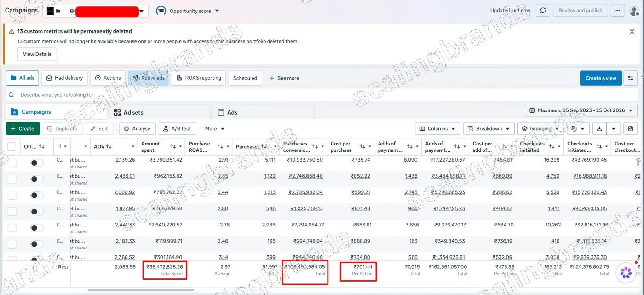Sort by Cost per purchase column

362,146
